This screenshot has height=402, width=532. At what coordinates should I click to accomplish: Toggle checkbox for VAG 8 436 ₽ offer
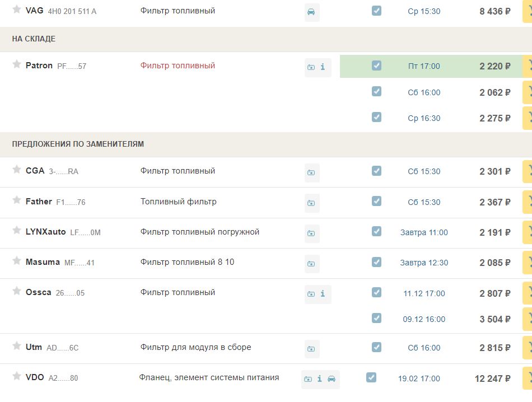(376, 11)
